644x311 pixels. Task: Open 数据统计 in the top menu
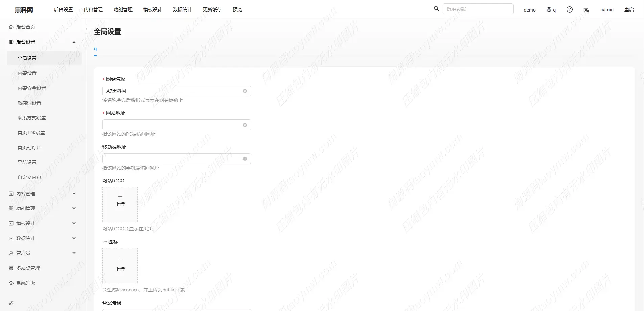(x=183, y=9)
